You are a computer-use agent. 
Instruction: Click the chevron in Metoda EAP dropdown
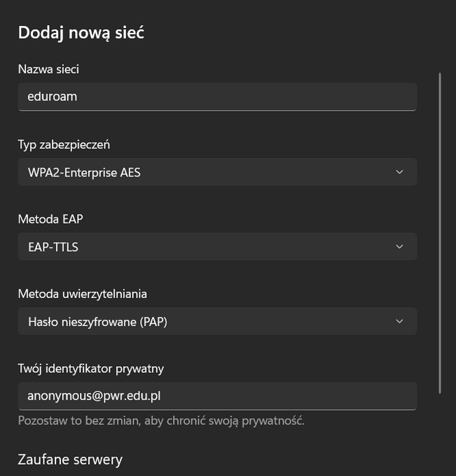(x=399, y=247)
